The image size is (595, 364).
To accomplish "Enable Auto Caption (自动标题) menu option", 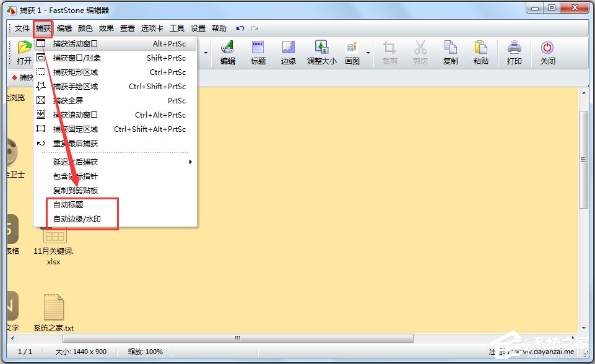I will pyautogui.click(x=68, y=204).
